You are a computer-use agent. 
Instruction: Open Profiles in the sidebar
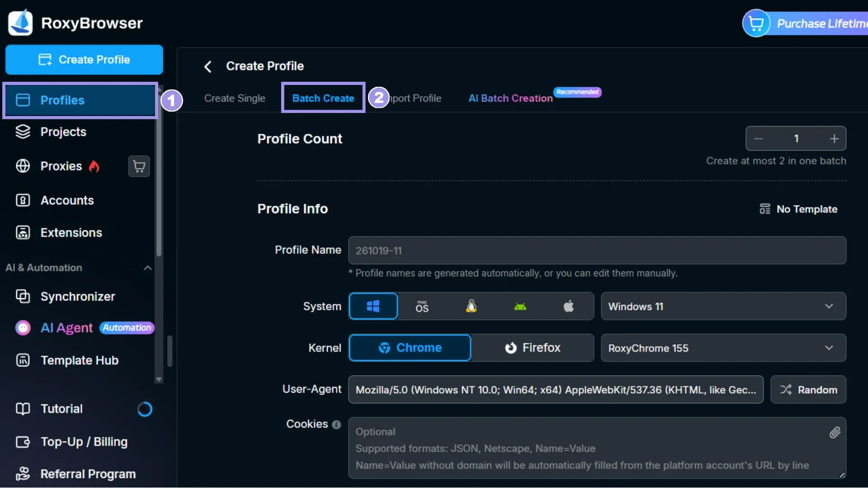coord(80,100)
